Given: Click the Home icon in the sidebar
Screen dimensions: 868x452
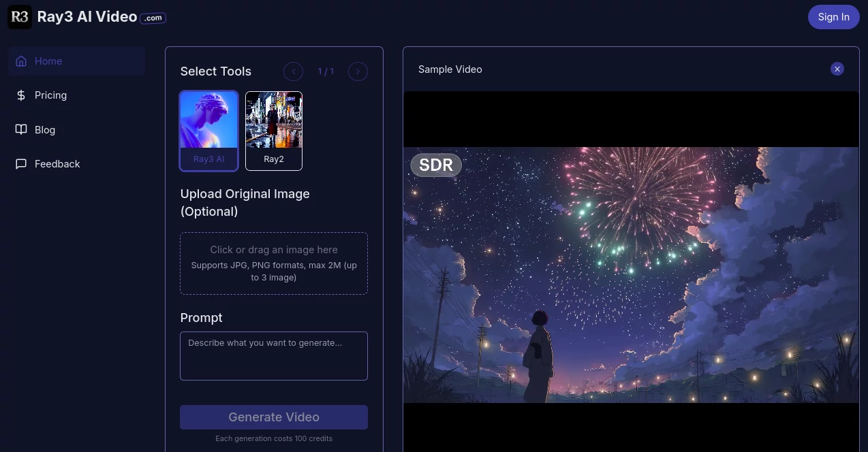Looking at the screenshot, I should coord(20,61).
